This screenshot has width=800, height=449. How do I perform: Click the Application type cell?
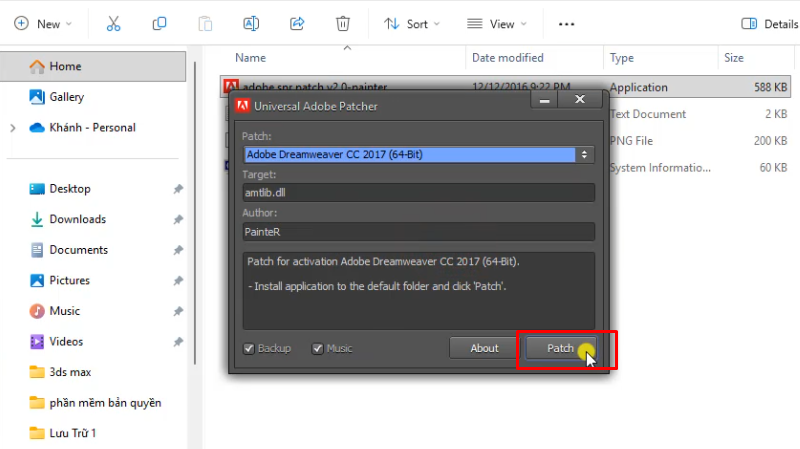click(638, 87)
